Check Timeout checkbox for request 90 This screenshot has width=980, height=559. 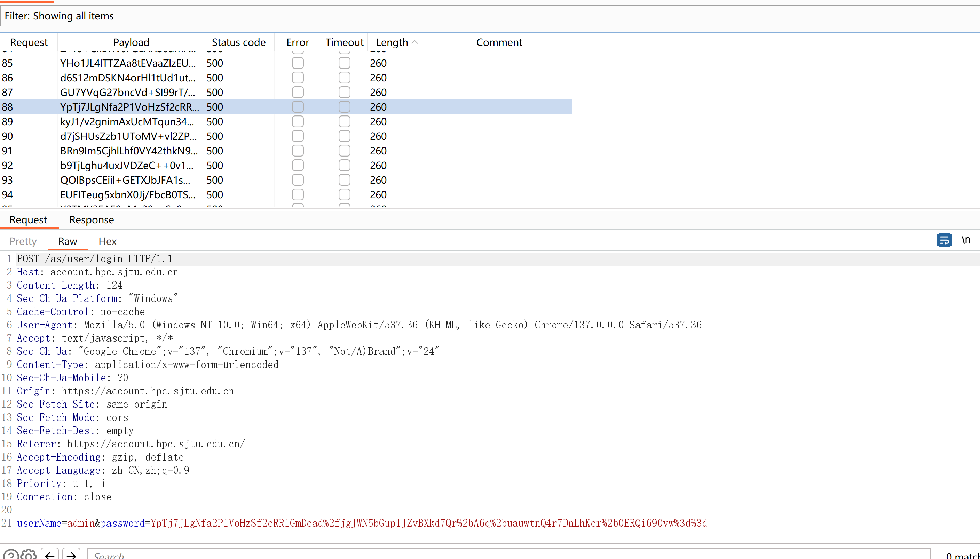tap(345, 136)
